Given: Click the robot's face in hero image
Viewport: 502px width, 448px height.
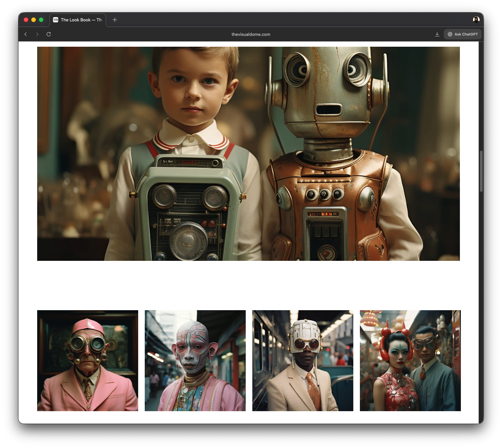Looking at the screenshot, I should (327, 89).
